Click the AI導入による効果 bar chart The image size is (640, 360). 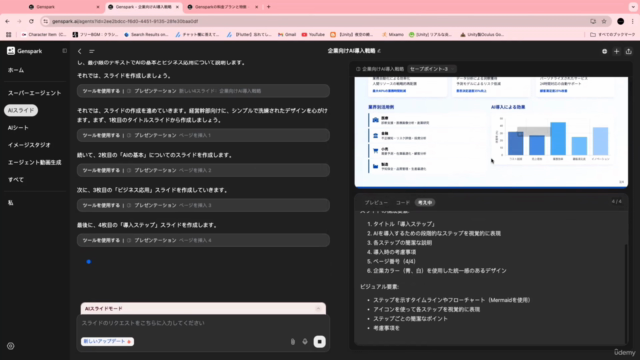pyautogui.click(x=553, y=138)
